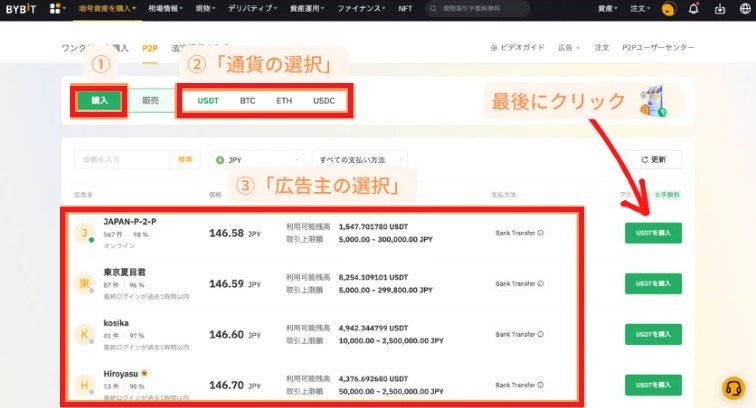
Task: Select the 販売 (sell) toggle
Action: [x=151, y=101]
